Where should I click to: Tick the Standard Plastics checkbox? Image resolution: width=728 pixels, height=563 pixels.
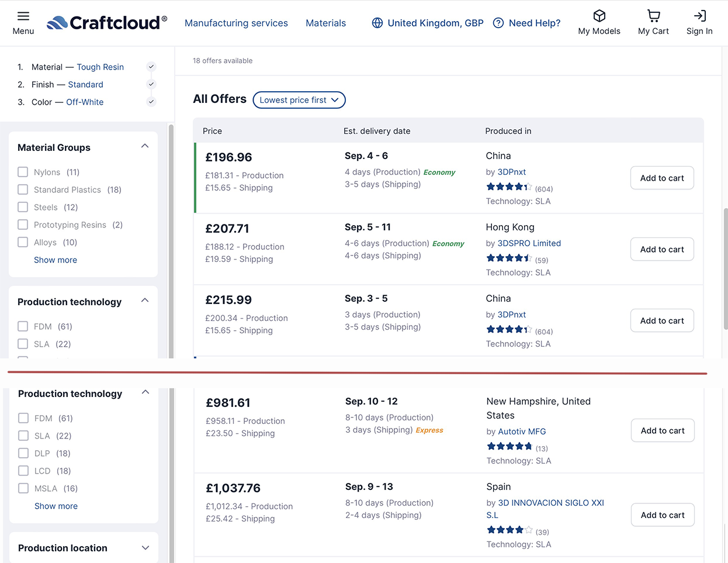click(23, 189)
